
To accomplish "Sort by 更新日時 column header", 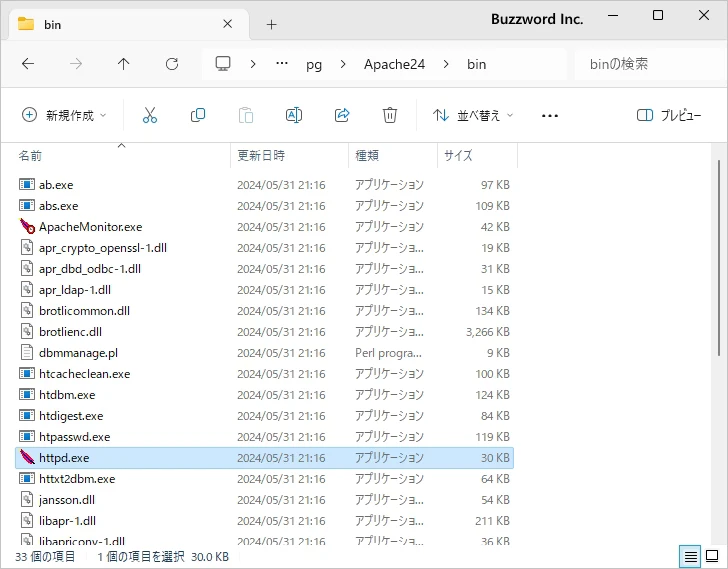I will (261, 156).
